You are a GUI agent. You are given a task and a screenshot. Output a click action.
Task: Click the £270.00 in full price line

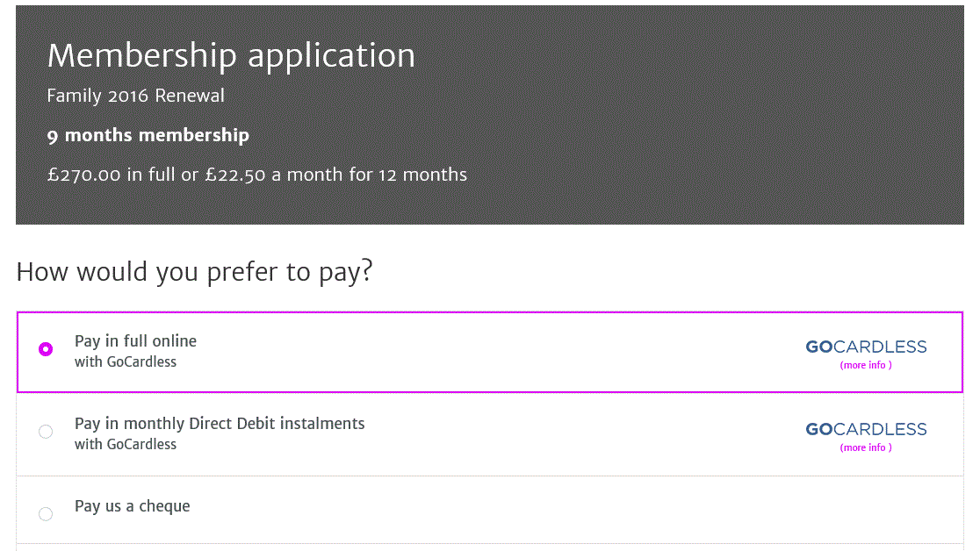(x=257, y=175)
